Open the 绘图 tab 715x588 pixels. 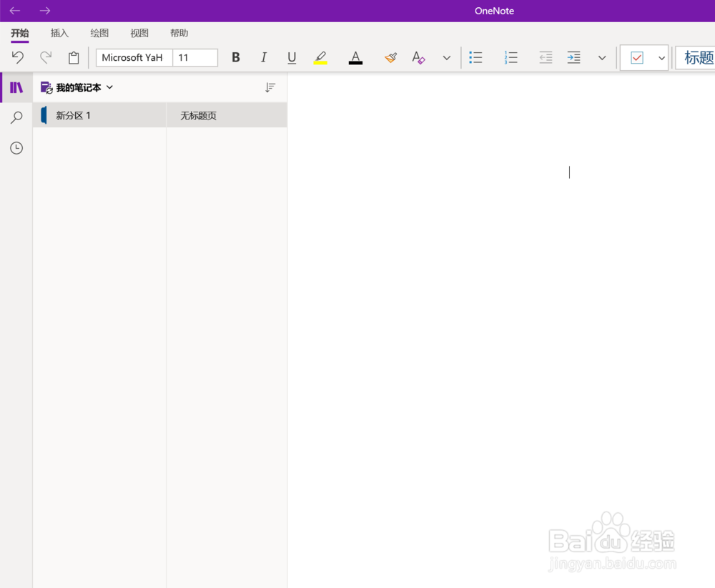tap(99, 34)
